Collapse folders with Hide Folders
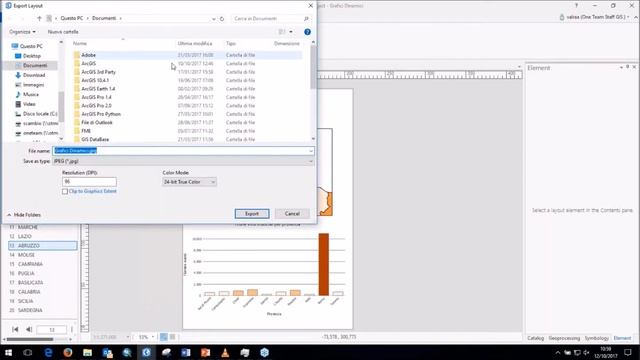 coord(24,215)
